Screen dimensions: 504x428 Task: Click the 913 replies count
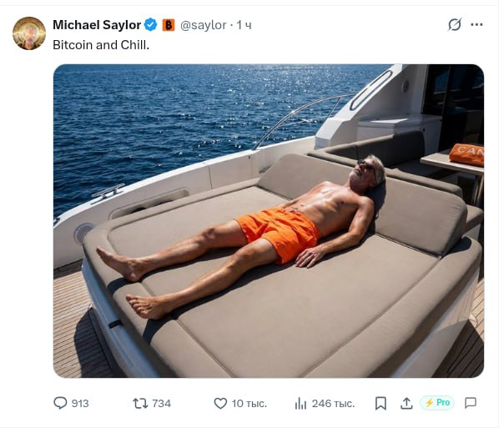click(x=80, y=403)
